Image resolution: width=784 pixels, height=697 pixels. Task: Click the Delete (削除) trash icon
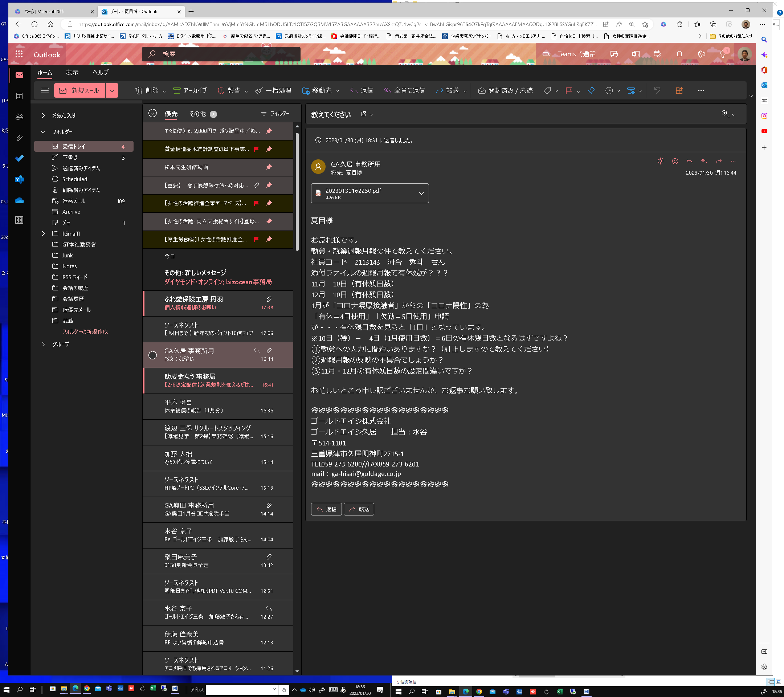coord(139,90)
